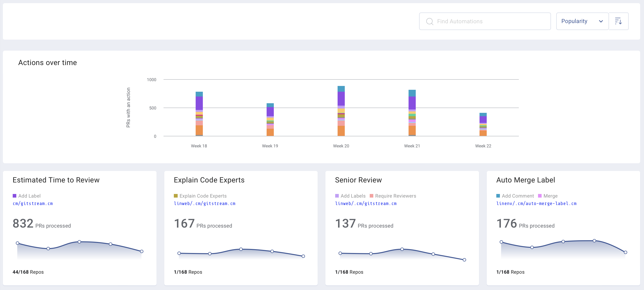Image resolution: width=644 pixels, height=290 pixels.
Task: Click the Popularity dropdown chevron arrow
Action: pyautogui.click(x=601, y=21)
